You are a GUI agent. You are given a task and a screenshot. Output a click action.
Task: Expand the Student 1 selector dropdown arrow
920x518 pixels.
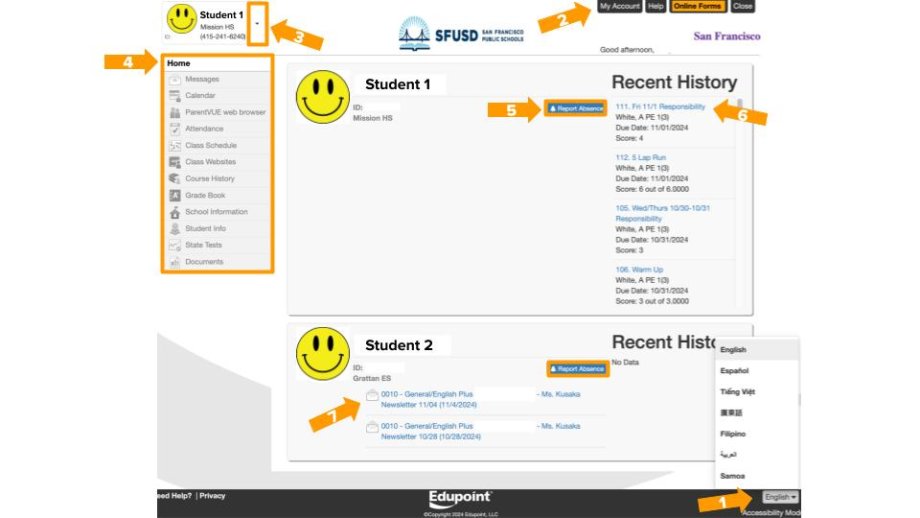[x=258, y=21]
